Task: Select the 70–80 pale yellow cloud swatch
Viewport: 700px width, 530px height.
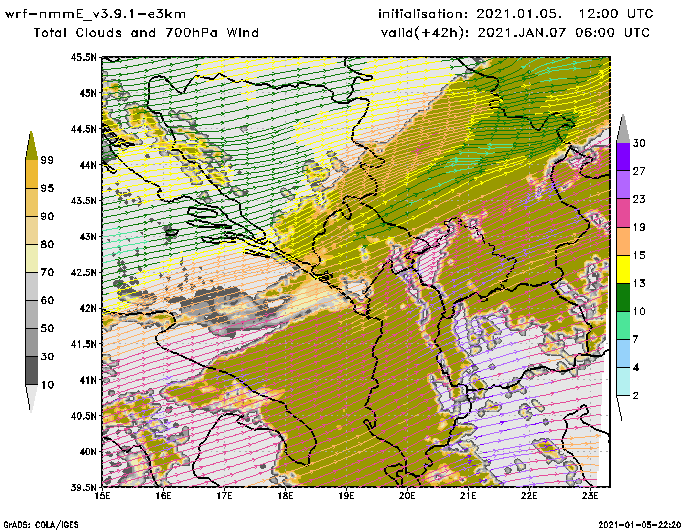Action: coord(31,259)
